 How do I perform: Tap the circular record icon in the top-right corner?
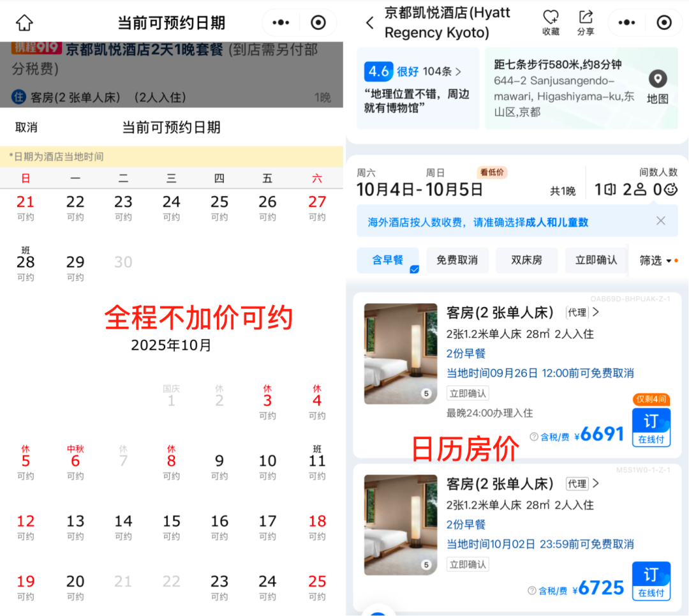pyautogui.click(x=664, y=22)
